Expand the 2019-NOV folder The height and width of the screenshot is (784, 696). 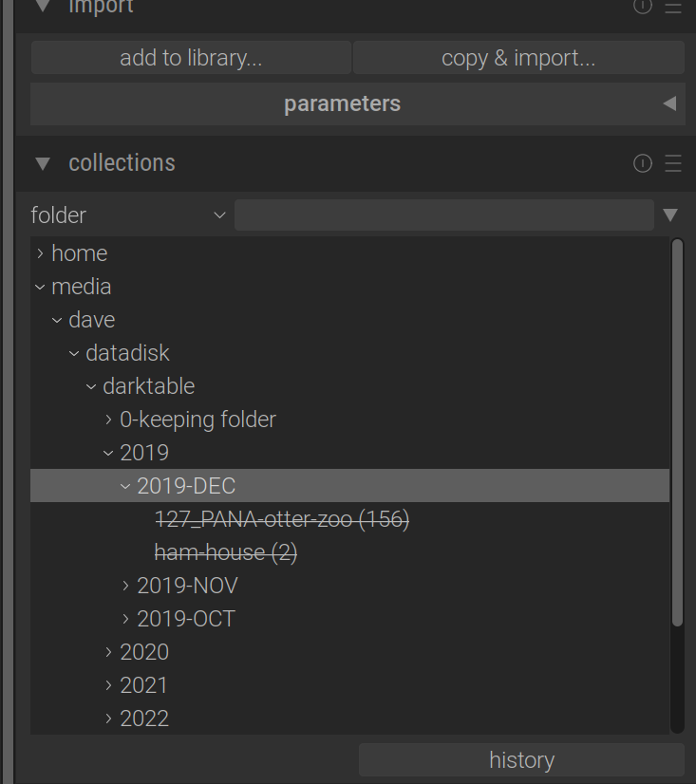click(126, 586)
